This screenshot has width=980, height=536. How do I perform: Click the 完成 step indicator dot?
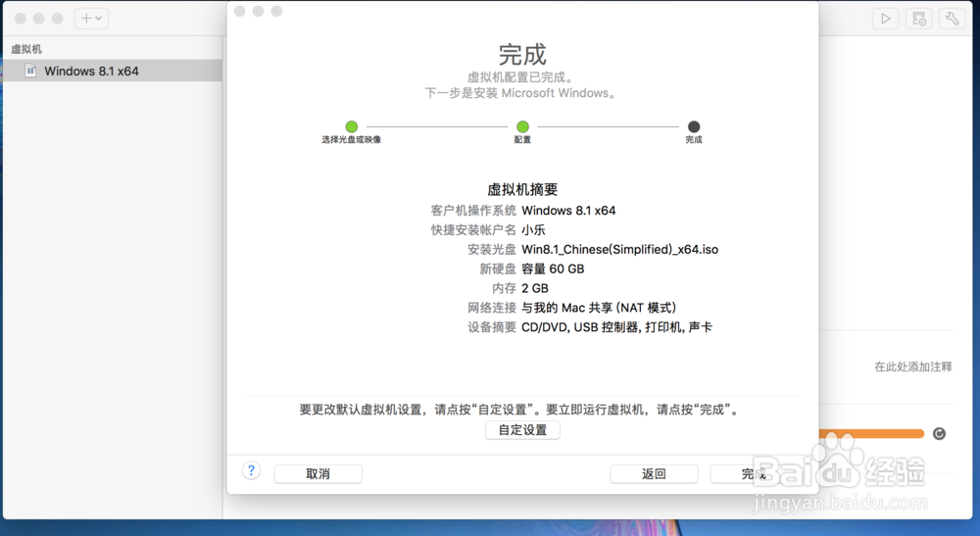(x=694, y=126)
